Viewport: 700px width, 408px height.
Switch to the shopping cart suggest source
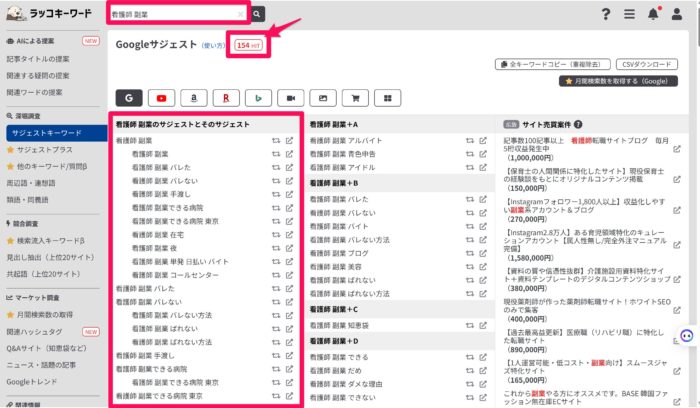click(355, 98)
